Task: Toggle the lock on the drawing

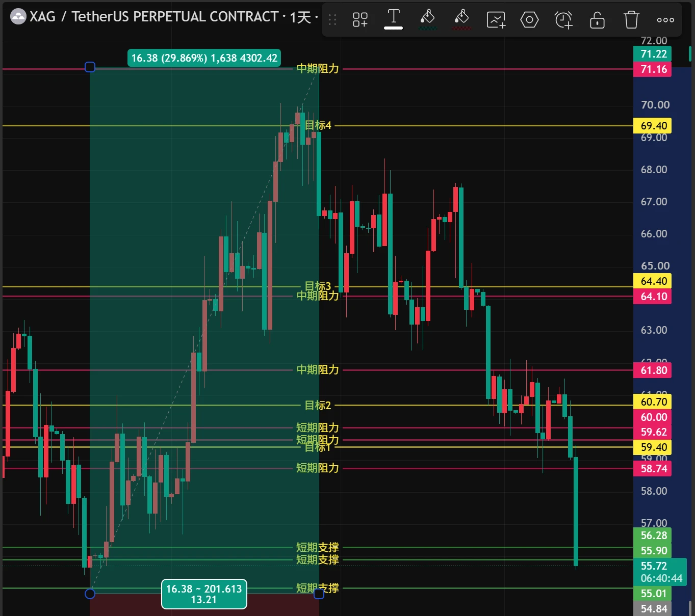Action: 597,20
